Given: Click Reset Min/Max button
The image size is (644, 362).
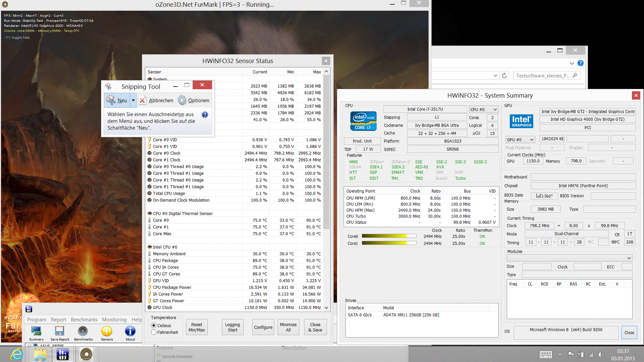Looking at the screenshot, I should click(197, 327).
